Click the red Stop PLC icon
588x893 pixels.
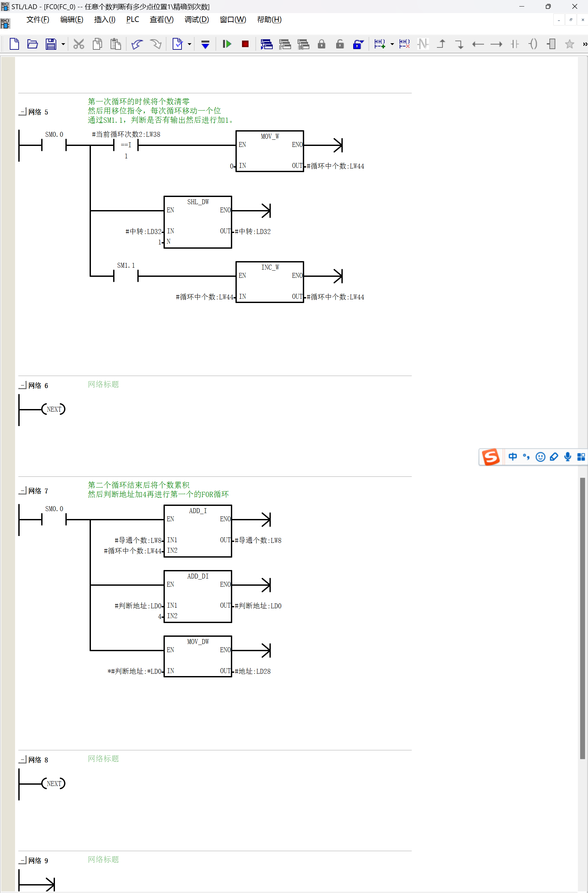point(245,44)
